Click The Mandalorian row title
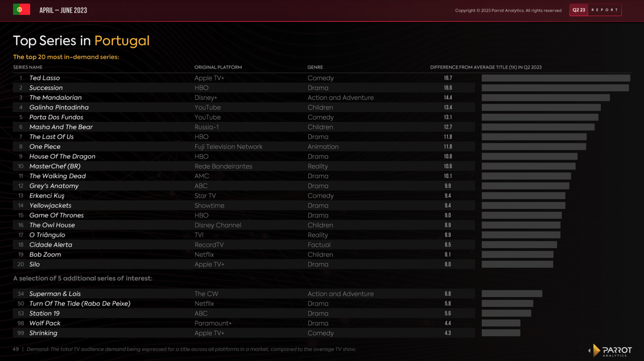Image resolution: width=644 pixels, height=361 pixels. pyautogui.click(x=55, y=98)
